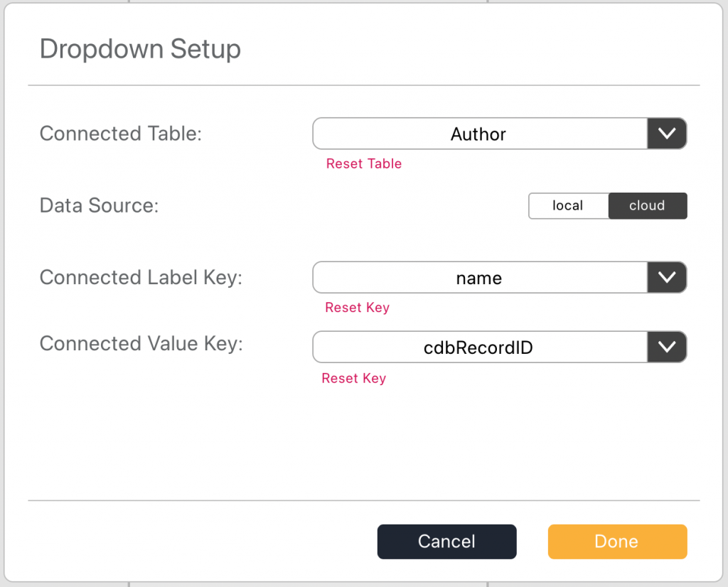Open the Connected Table dropdown showing Author
This screenshot has width=728, height=587.
tap(478, 134)
